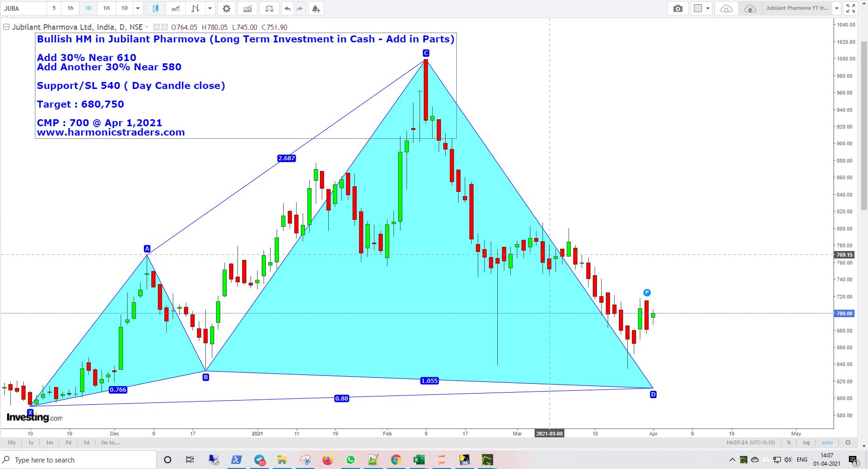
Task: Switch to the 1h timeframe
Action: point(70,8)
